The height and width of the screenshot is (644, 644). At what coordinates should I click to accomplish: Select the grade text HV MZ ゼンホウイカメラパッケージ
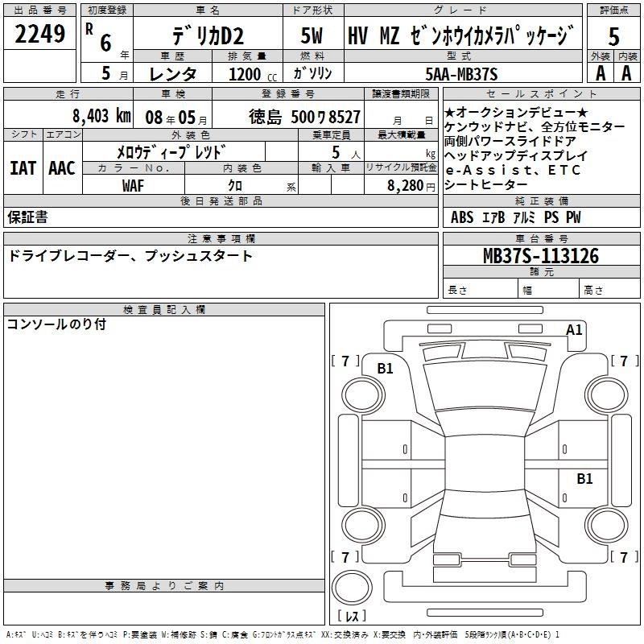(460, 35)
